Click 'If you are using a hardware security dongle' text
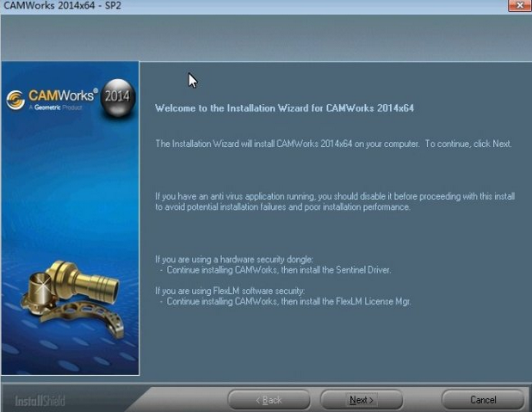 pyautogui.click(x=234, y=260)
